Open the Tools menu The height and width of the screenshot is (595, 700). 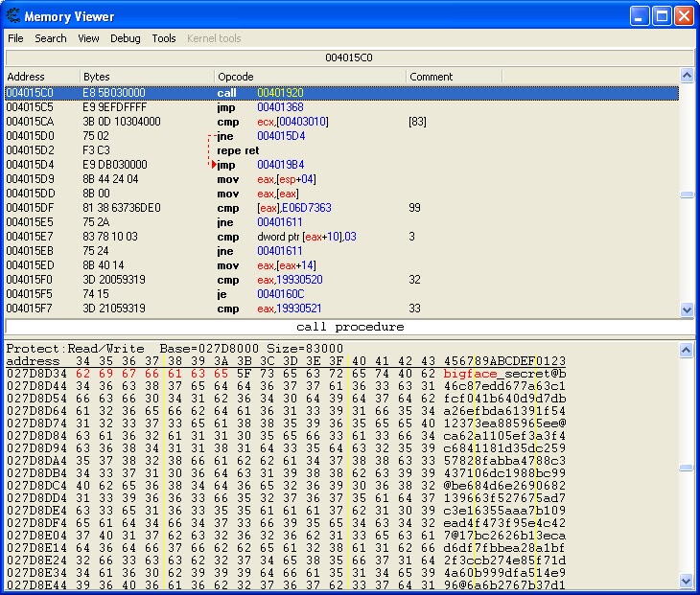pos(164,38)
